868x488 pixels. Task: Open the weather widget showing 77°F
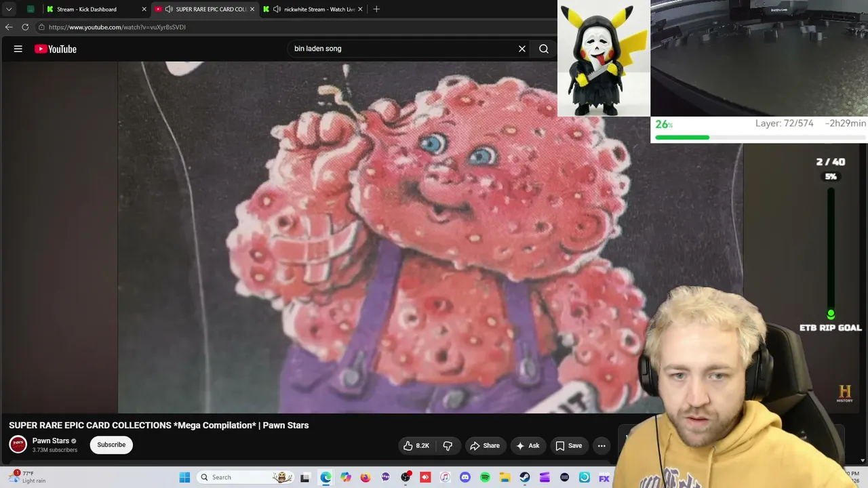(x=27, y=477)
